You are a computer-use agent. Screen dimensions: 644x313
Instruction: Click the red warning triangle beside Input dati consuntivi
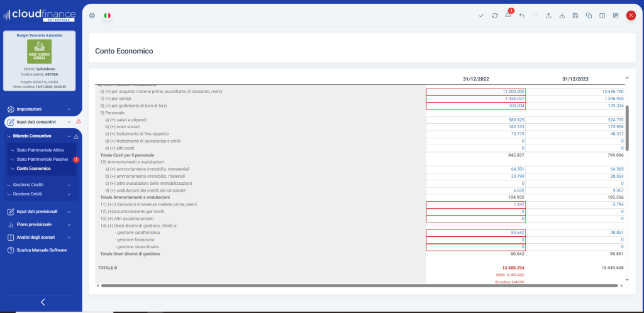pyautogui.click(x=79, y=121)
